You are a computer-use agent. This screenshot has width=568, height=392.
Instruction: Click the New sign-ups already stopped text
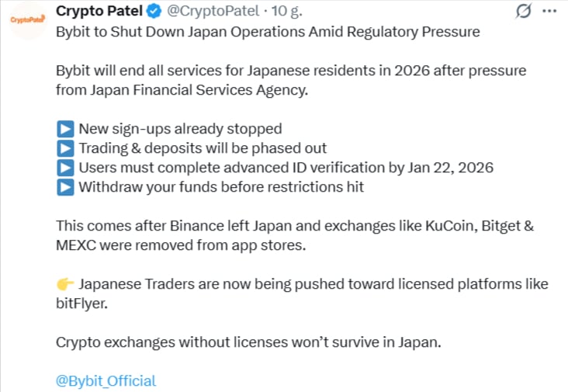(x=180, y=128)
